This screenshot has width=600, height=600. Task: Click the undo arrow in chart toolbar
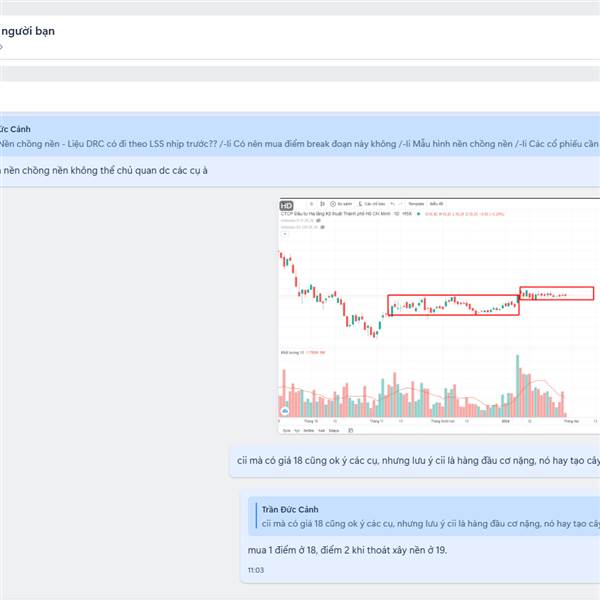click(392, 204)
